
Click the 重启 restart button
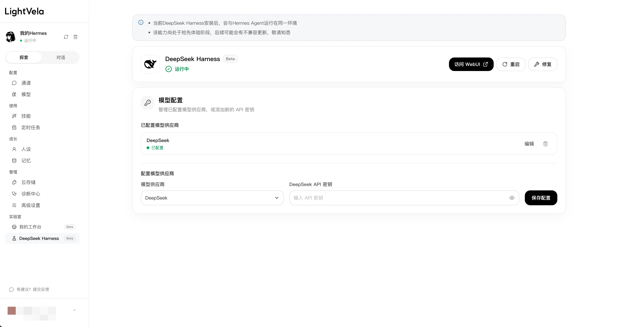click(511, 64)
